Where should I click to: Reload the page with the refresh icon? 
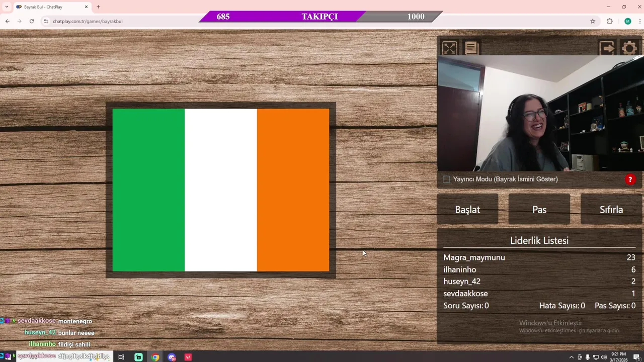(32, 21)
